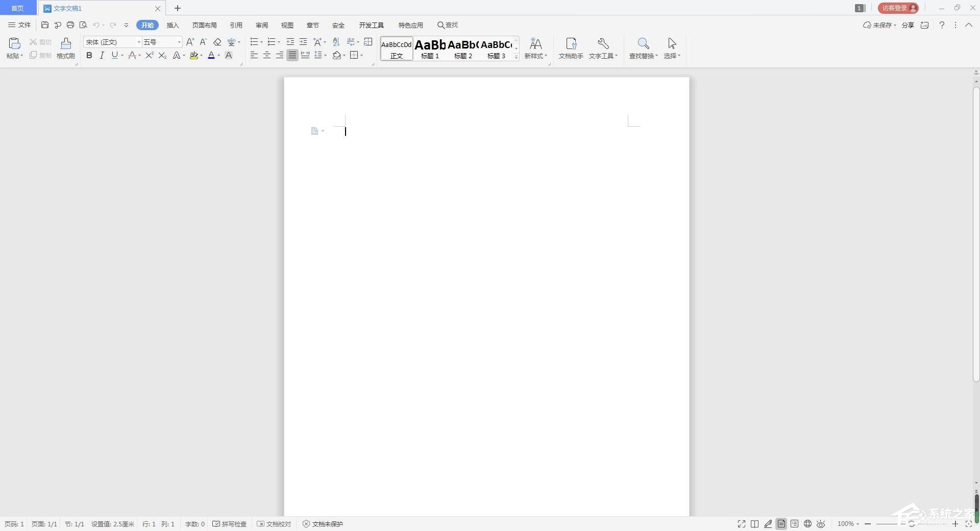Toggle bold formatting

coord(89,56)
